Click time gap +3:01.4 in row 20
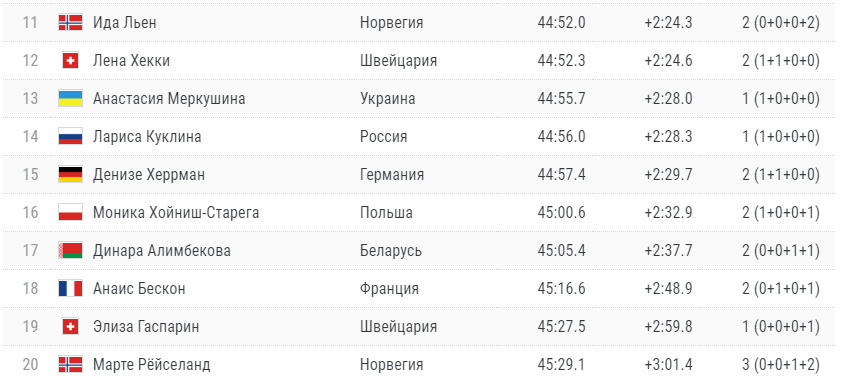The width and height of the screenshot is (841, 383). pos(668,365)
